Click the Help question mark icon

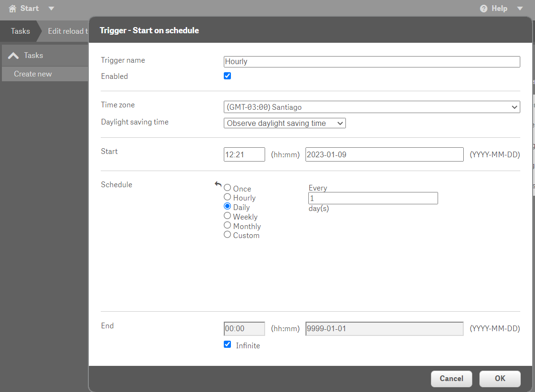[x=483, y=8]
